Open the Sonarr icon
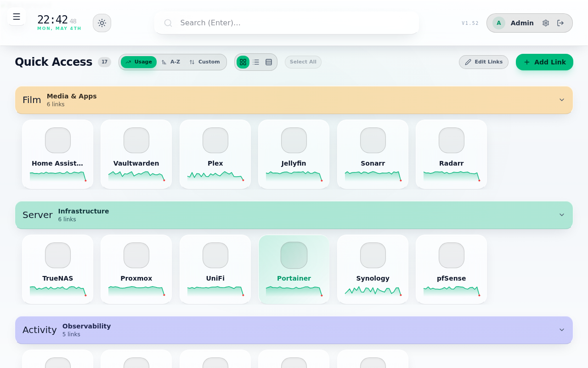588x368 pixels. pyautogui.click(x=373, y=140)
